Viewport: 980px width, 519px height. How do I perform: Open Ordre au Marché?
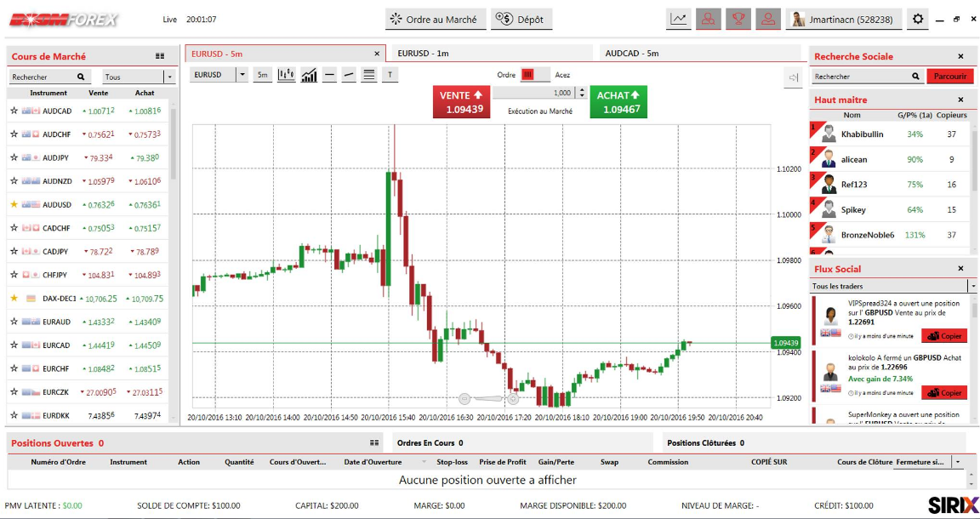coord(435,20)
